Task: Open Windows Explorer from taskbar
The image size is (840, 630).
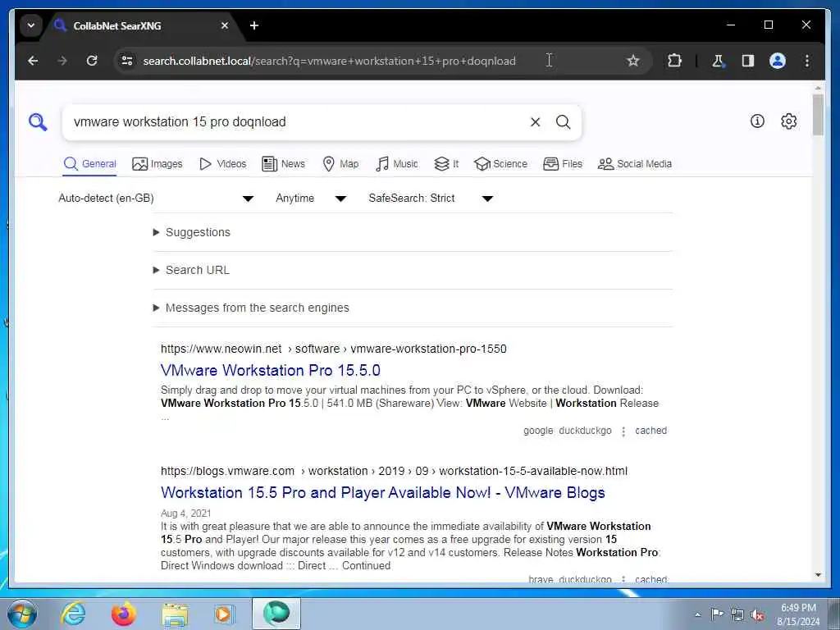Action: (x=175, y=614)
